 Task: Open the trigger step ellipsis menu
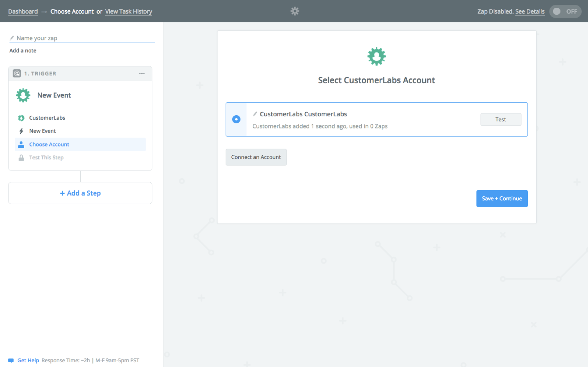(142, 73)
